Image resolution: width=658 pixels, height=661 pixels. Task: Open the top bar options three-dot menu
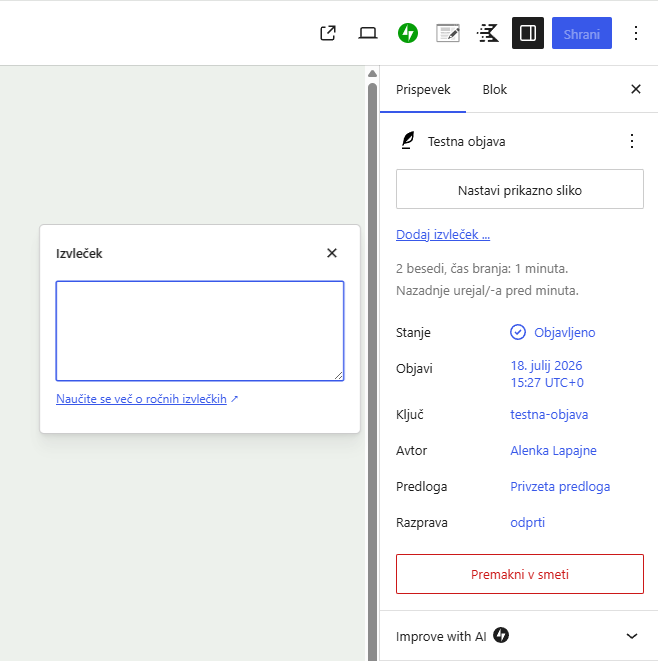pos(636,33)
